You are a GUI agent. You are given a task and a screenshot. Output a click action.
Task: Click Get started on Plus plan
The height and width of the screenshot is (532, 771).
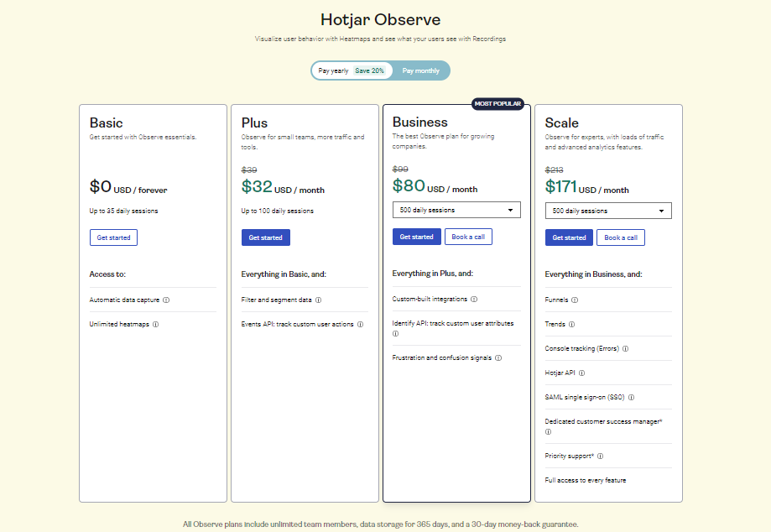click(x=265, y=237)
